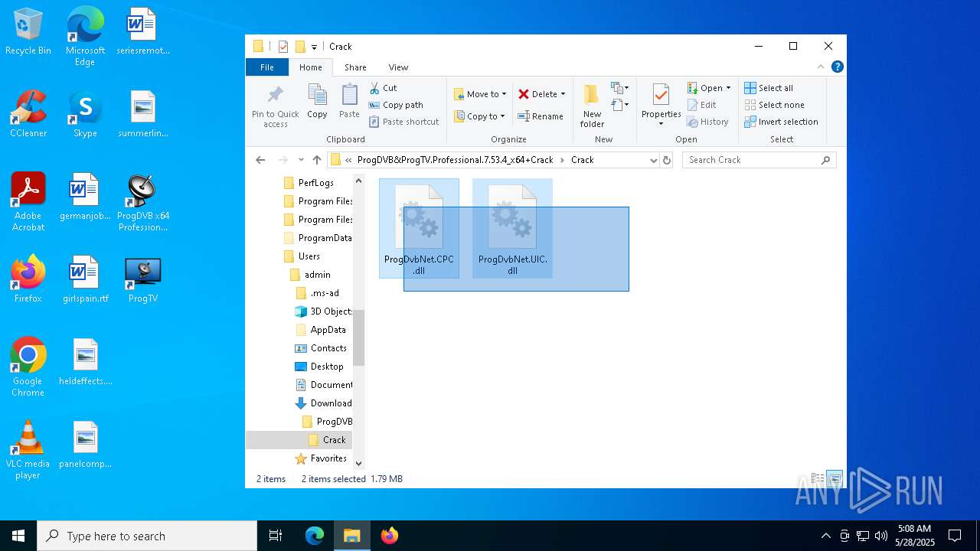
Task: Click Pin to Quick access icon
Action: 275,105
